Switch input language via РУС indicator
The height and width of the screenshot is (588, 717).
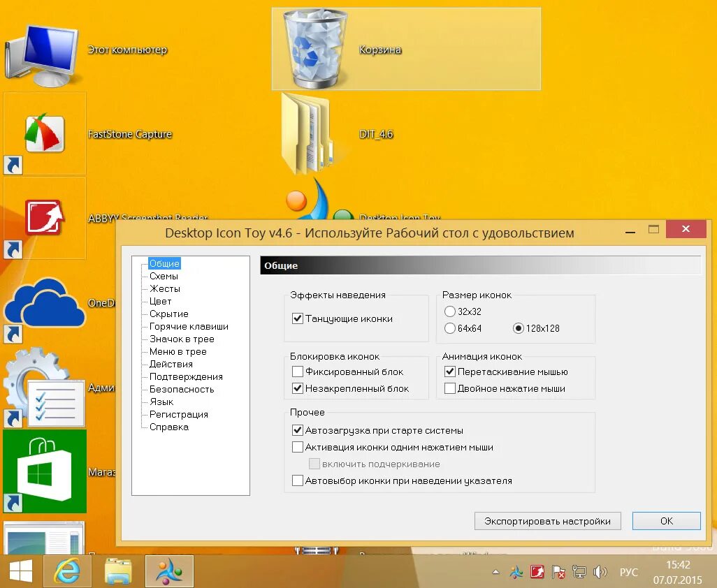(629, 572)
